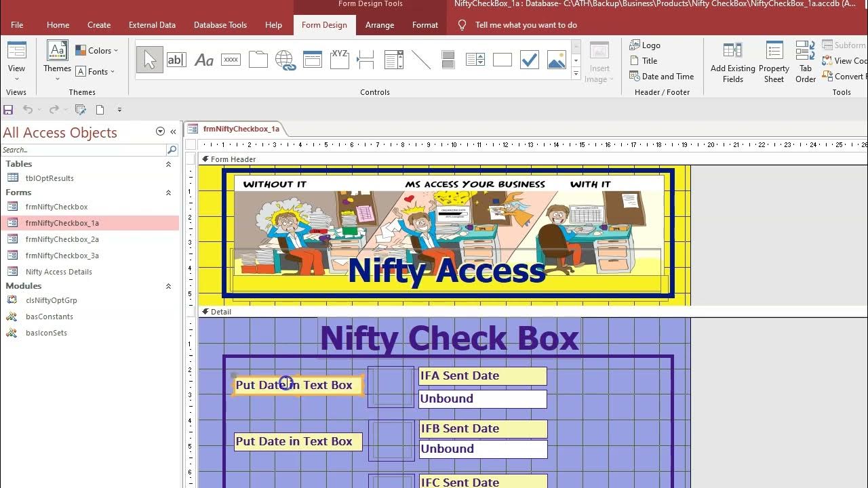Select the pointer Select tool in Controls
Viewport: 868px width, 488px height.
[149, 60]
